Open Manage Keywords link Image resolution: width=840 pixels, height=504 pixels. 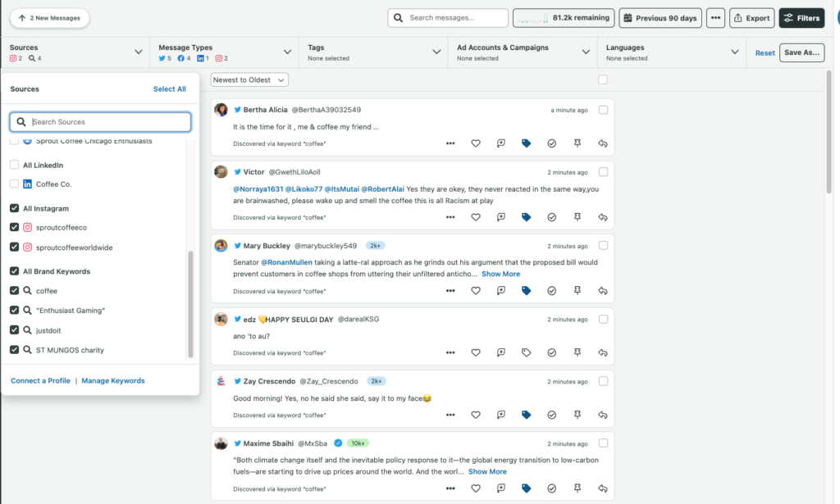coord(113,380)
